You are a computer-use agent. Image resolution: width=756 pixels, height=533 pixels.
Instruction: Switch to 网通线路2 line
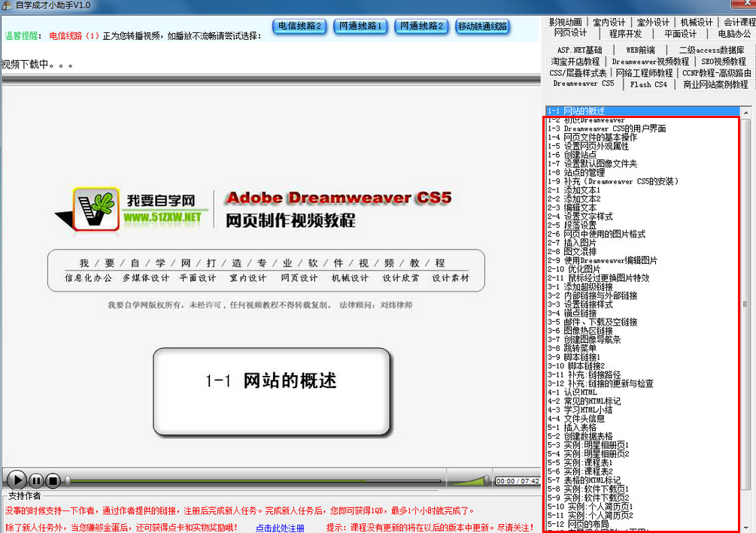[421, 26]
